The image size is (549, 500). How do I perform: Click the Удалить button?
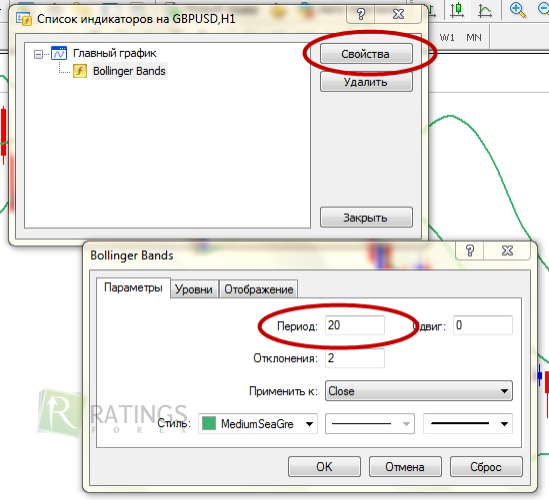click(x=366, y=82)
